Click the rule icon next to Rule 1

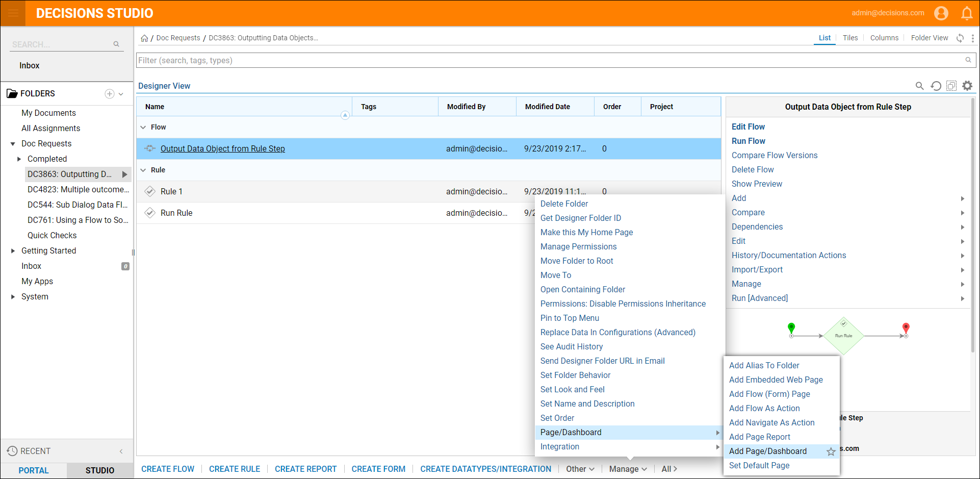150,191
